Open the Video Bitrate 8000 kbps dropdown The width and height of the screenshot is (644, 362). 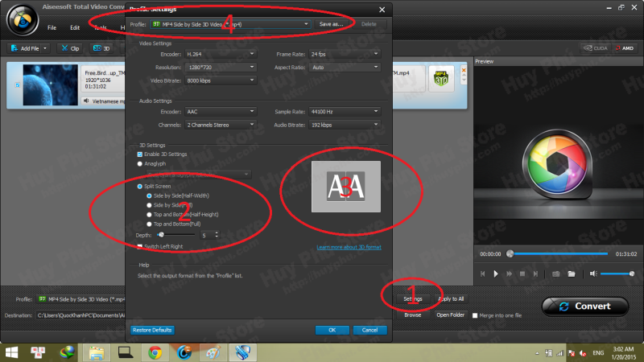point(221,80)
